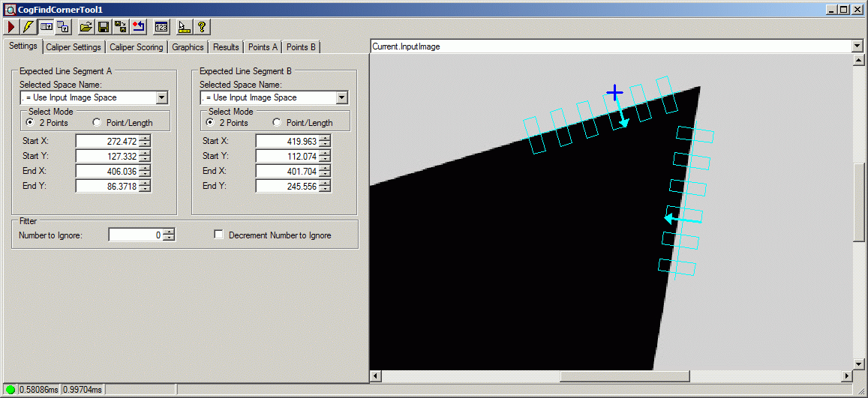Select Point/Length mode for Line Segment A
This screenshot has height=398, width=868.
point(97,123)
